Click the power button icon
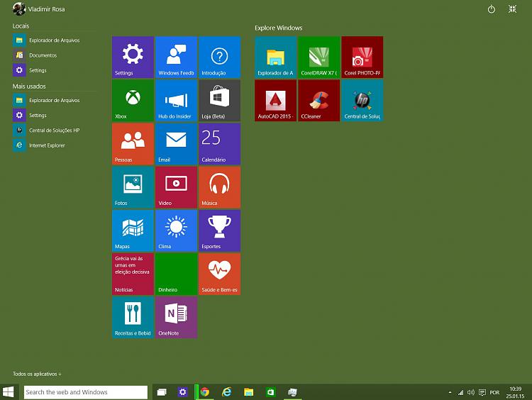Screen dimensions: 532x400 click(492, 9)
